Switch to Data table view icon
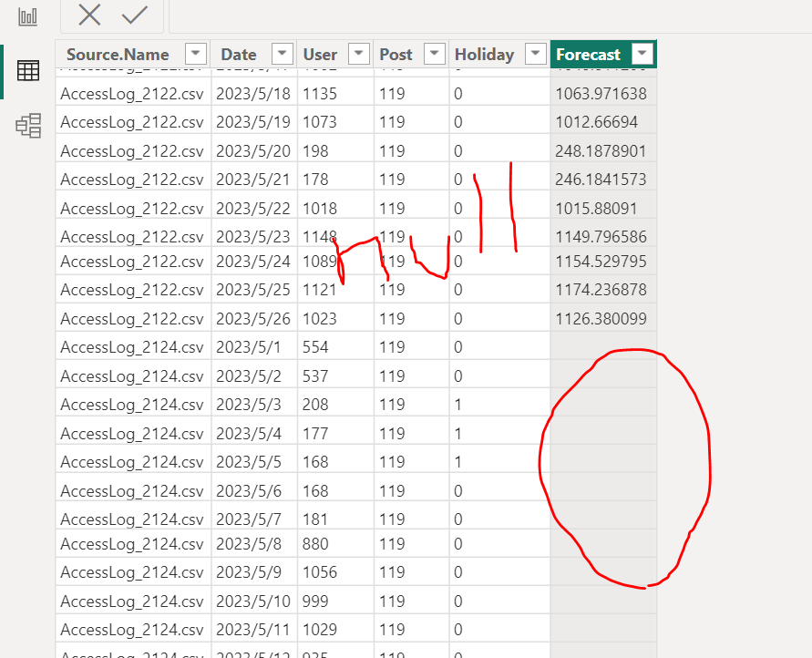 click(x=28, y=70)
